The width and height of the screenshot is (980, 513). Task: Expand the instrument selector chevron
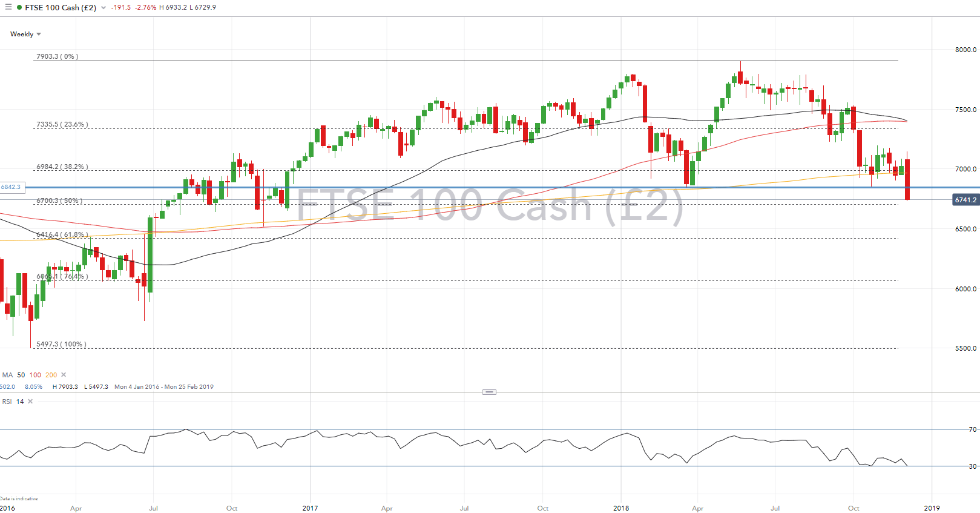coord(104,8)
